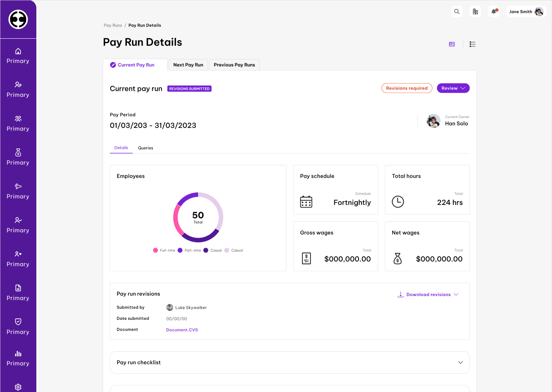Switch to card view layout
The image size is (552, 392).
452,44
